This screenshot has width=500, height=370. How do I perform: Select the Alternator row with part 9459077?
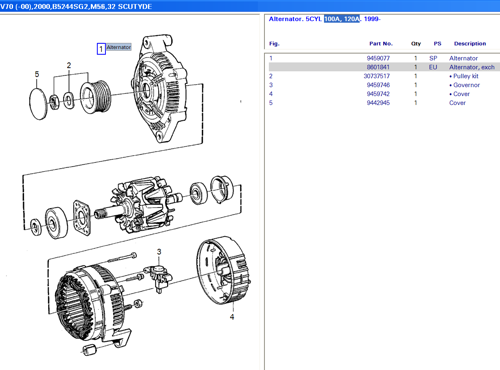click(x=384, y=58)
